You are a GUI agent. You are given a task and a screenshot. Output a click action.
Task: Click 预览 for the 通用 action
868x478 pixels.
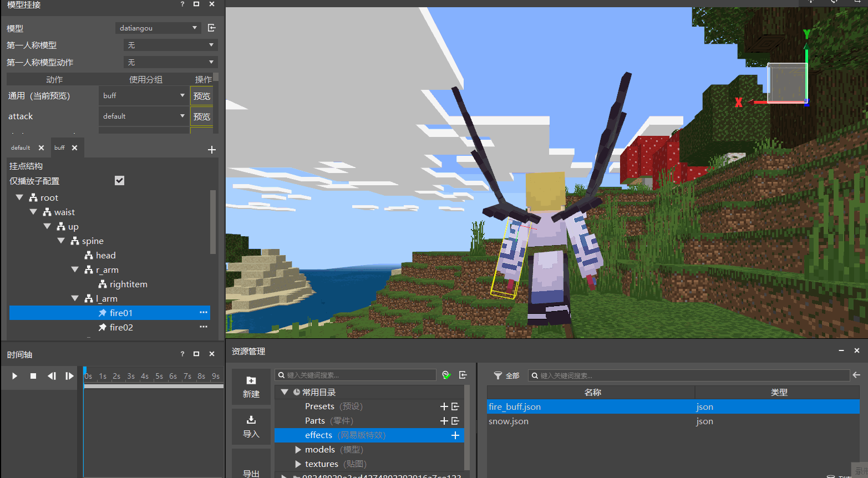pos(202,96)
